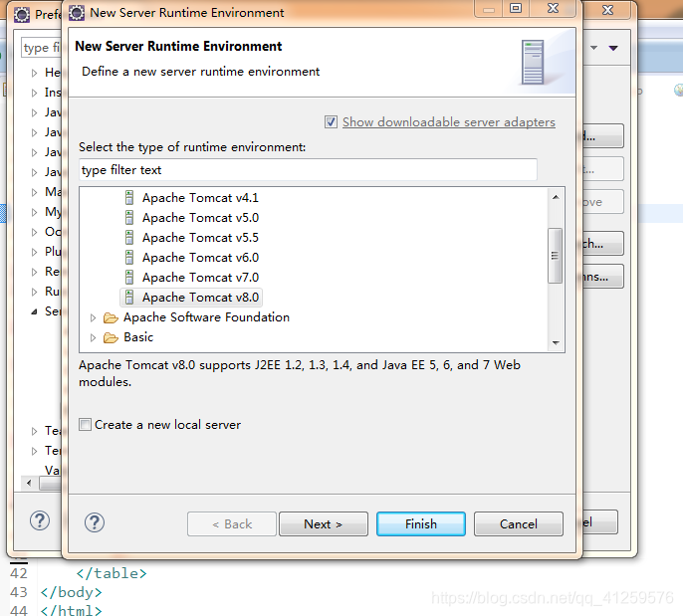Select Apache Tomcat v5.0 runtime
Viewport: 683px width, 616px height.
tap(200, 218)
